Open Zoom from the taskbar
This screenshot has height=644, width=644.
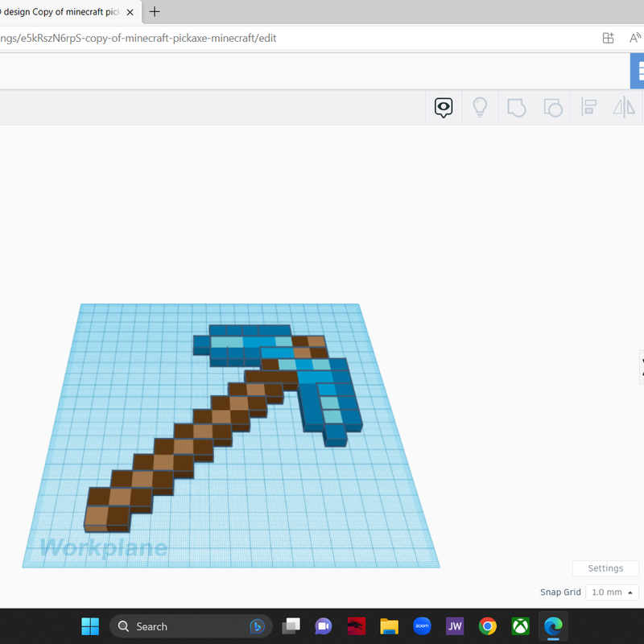(421, 626)
